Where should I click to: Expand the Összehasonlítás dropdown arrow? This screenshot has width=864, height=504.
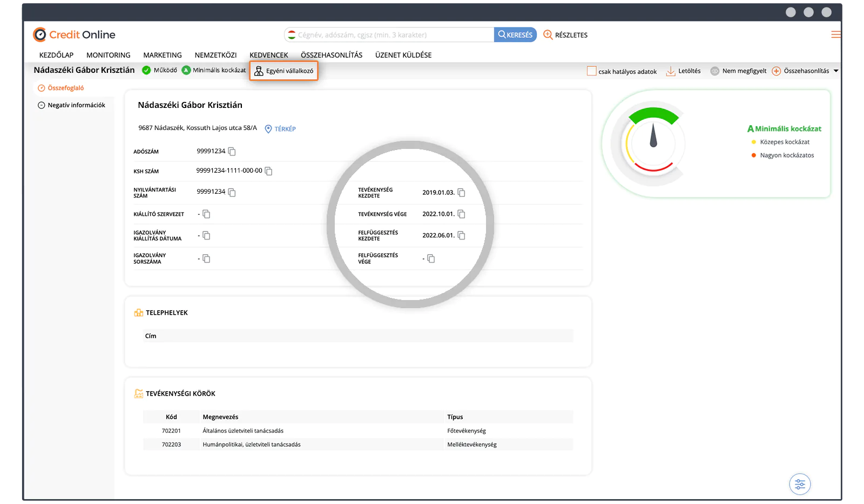tap(836, 71)
